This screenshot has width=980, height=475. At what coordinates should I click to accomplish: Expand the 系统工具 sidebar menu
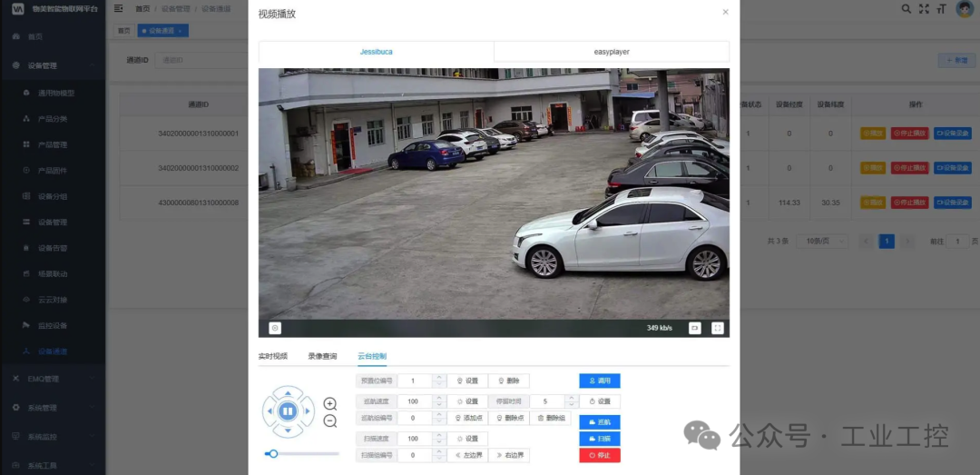pos(53,465)
